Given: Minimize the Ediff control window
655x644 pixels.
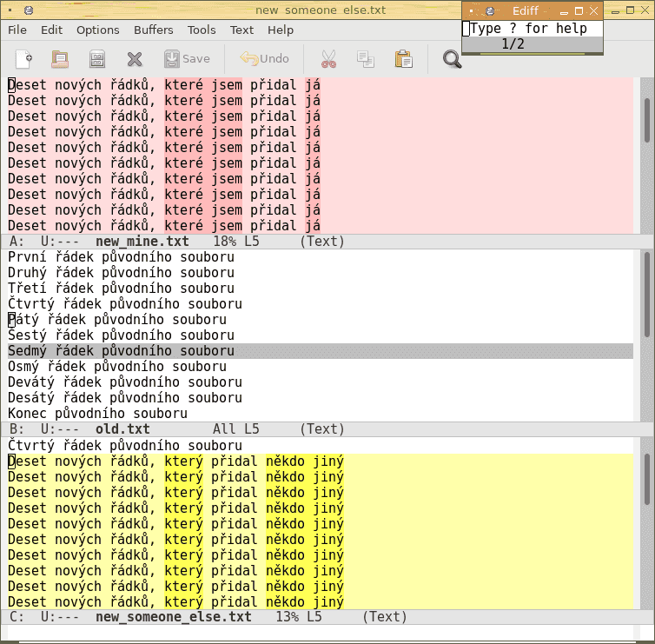Looking at the screenshot, I should (x=564, y=11).
